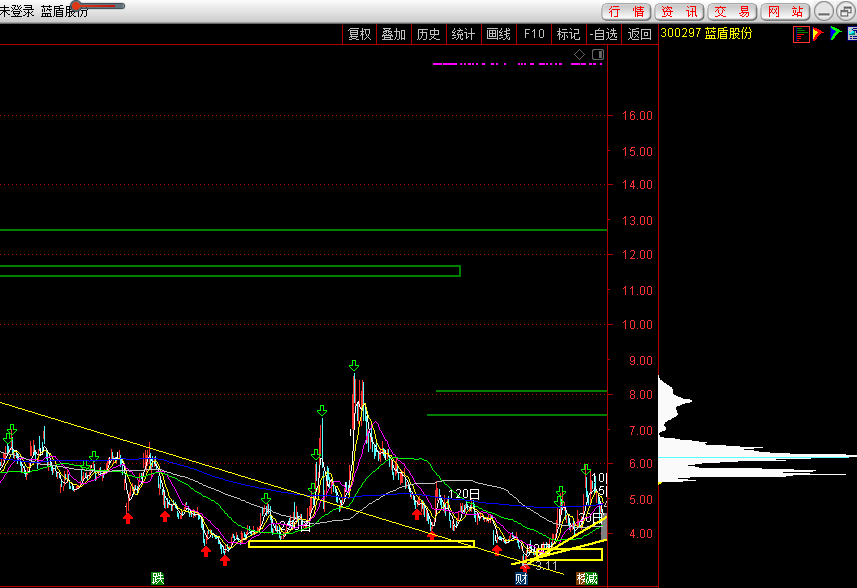
Task: Toggle the side panel icon above the chart
Action: [x=598, y=54]
